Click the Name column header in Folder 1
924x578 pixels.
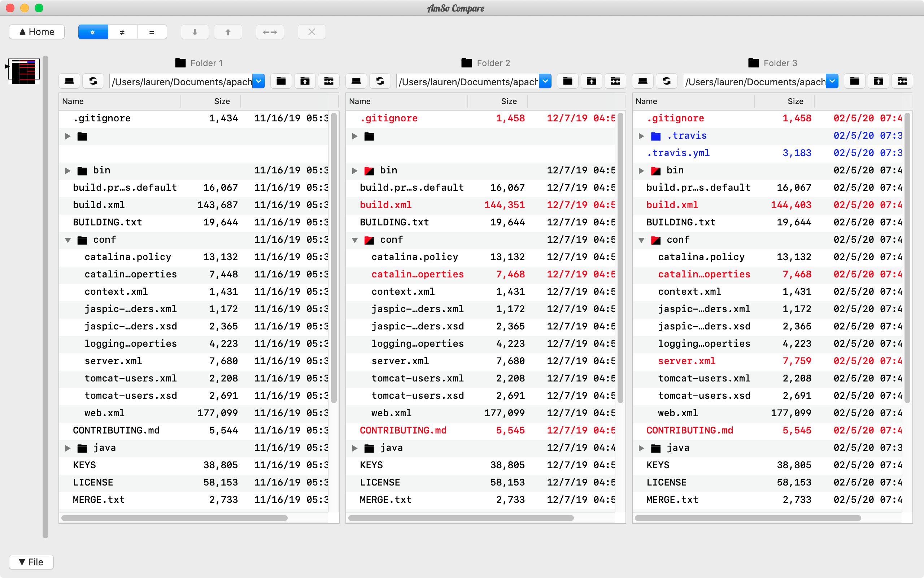click(120, 101)
